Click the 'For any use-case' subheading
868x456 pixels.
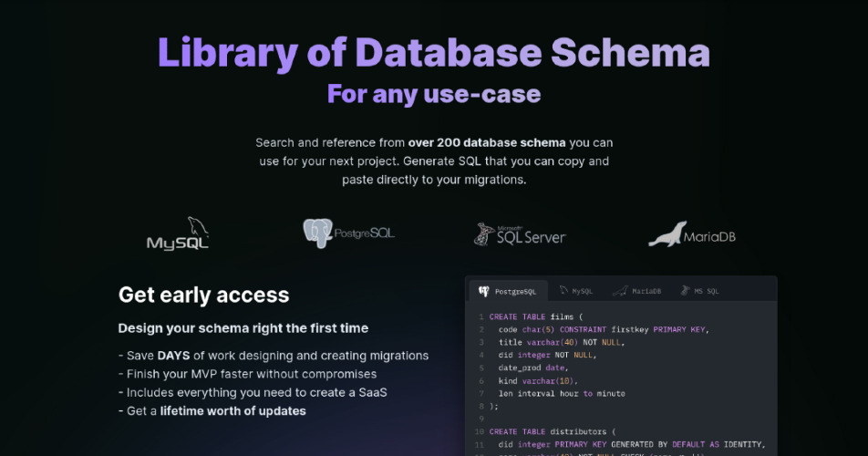point(434,94)
